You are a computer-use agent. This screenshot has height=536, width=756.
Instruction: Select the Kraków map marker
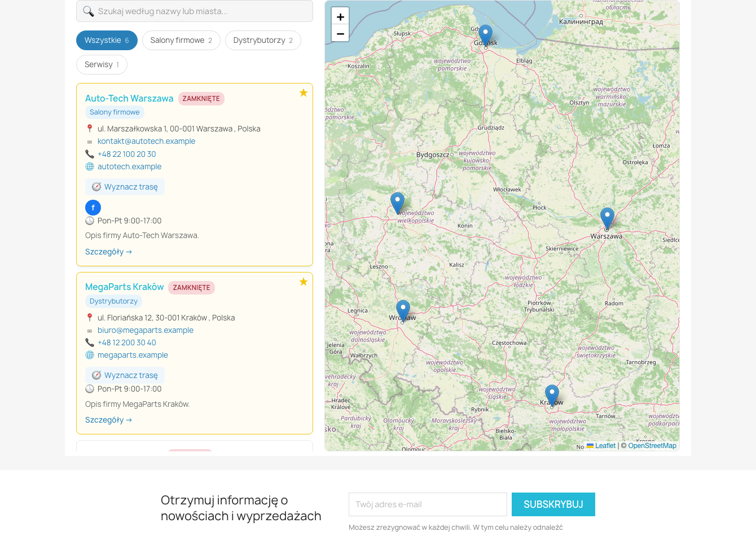(x=552, y=396)
